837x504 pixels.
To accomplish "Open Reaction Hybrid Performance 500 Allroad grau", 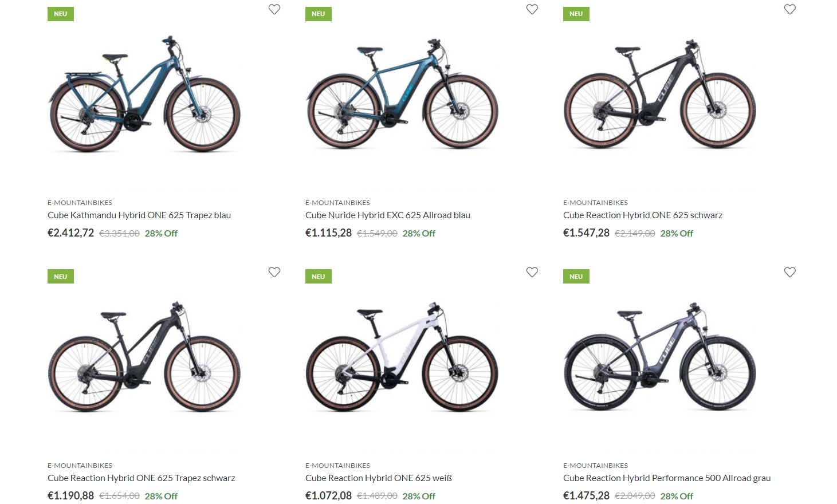I will [x=667, y=478].
